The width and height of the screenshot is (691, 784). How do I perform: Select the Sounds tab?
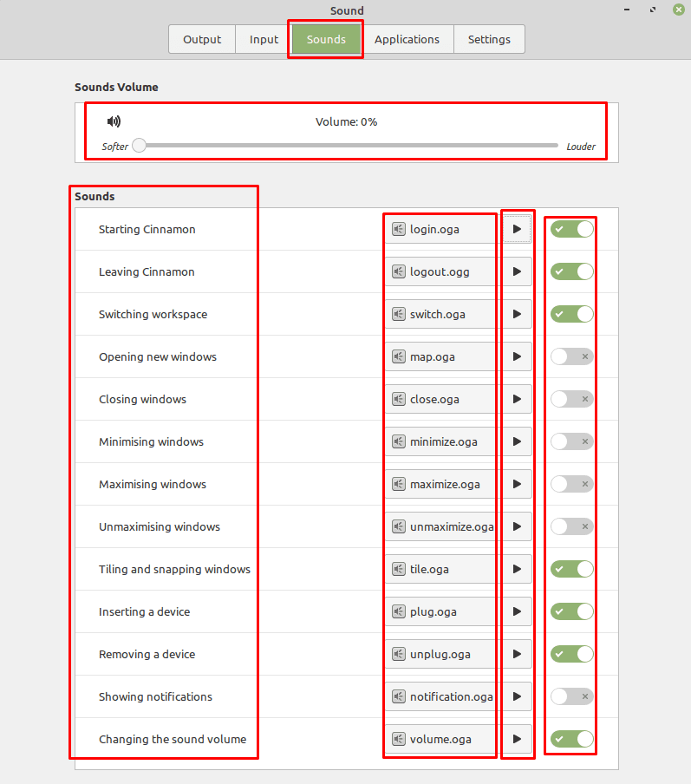tap(326, 39)
